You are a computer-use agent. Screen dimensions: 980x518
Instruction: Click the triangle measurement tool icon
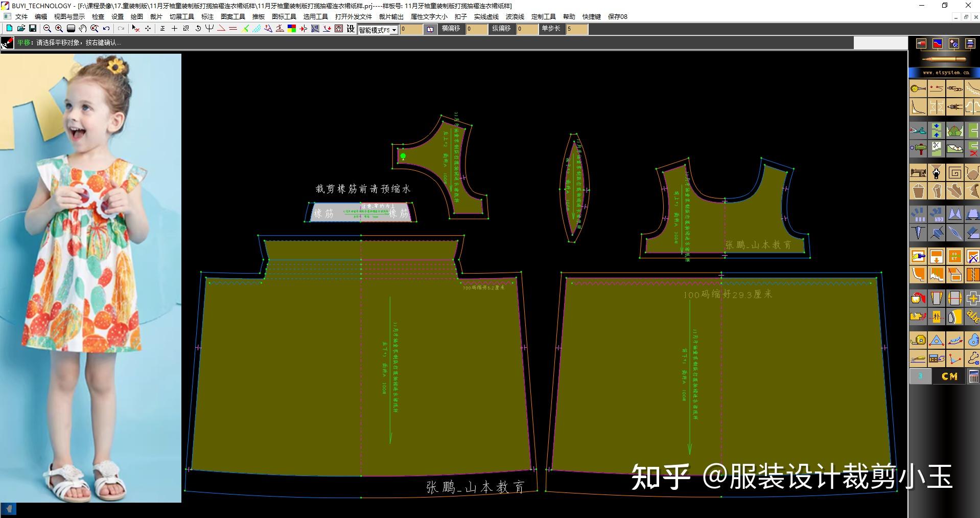click(x=937, y=340)
